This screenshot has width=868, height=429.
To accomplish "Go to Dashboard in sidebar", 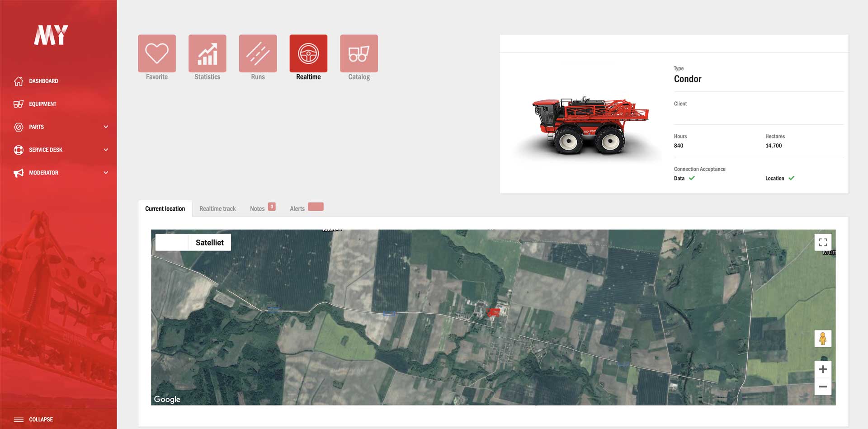I will (x=43, y=81).
